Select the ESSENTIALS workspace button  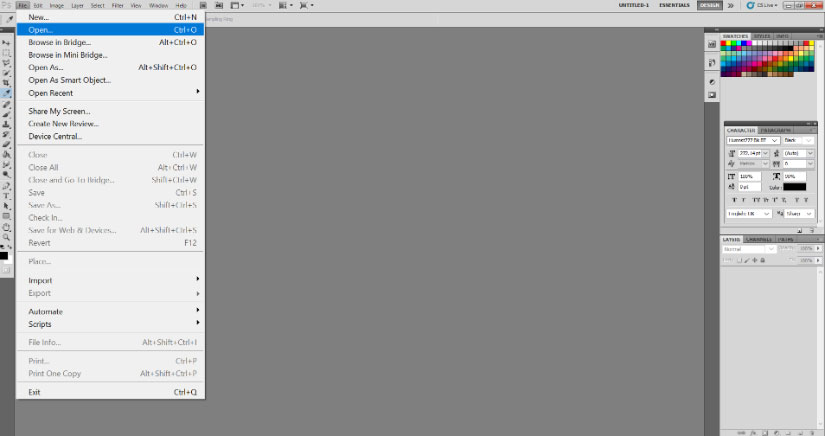674,5
